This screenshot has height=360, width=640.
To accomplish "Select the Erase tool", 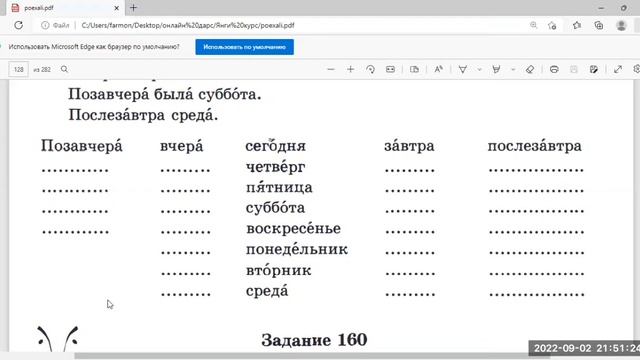I will tap(530, 69).
